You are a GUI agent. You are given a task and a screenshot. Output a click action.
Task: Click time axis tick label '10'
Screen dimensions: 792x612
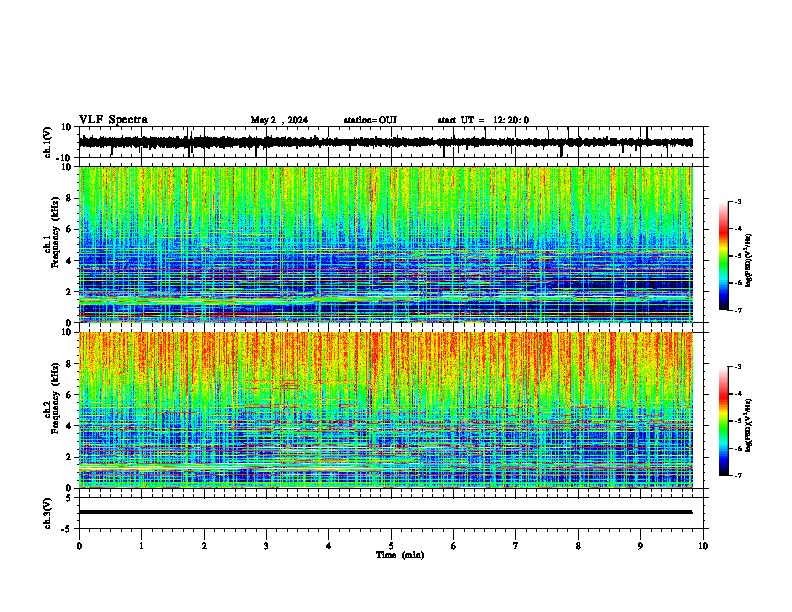pos(703,546)
